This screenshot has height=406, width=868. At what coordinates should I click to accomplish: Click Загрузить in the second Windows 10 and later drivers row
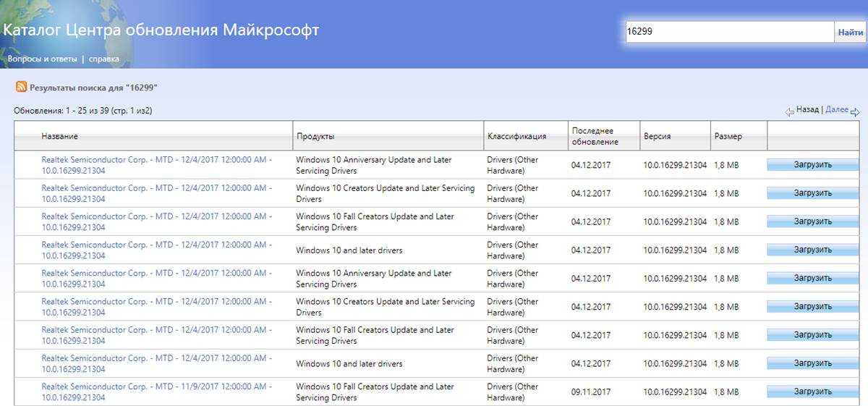pyautogui.click(x=812, y=363)
